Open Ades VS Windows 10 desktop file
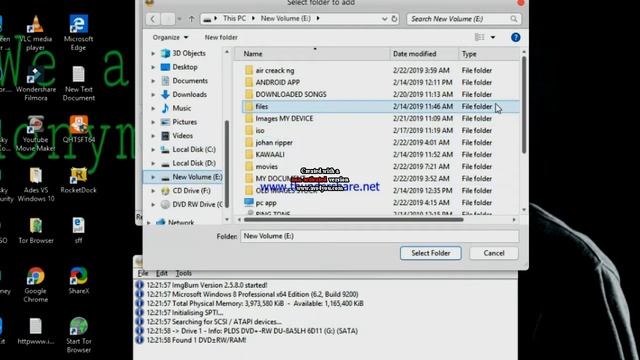 [36, 184]
